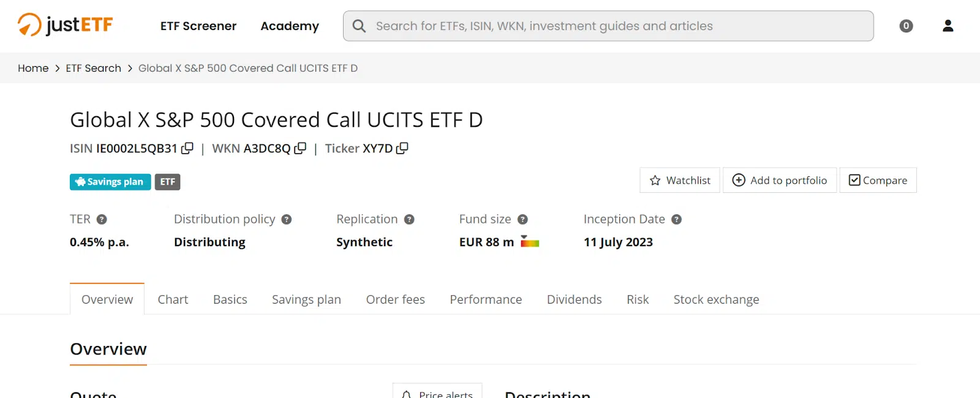This screenshot has width=980, height=398.
Task: Open the user account icon
Action: click(948, 26)
